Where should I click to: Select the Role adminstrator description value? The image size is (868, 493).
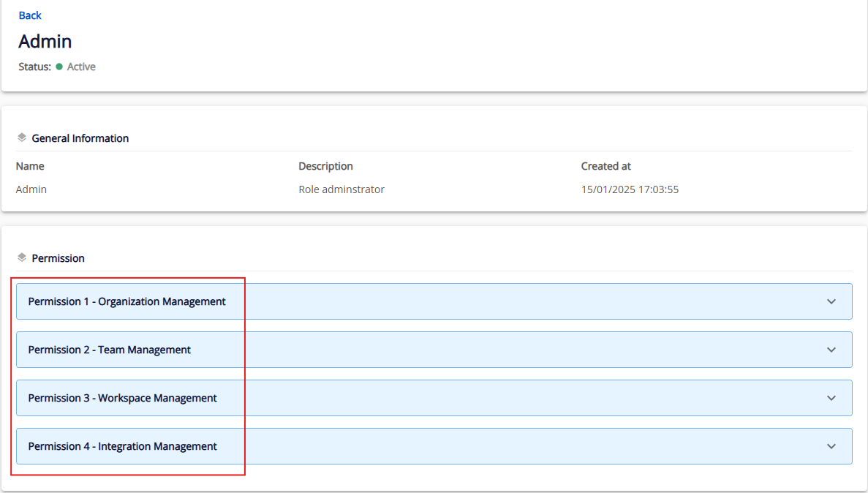[x=341, y=189]
